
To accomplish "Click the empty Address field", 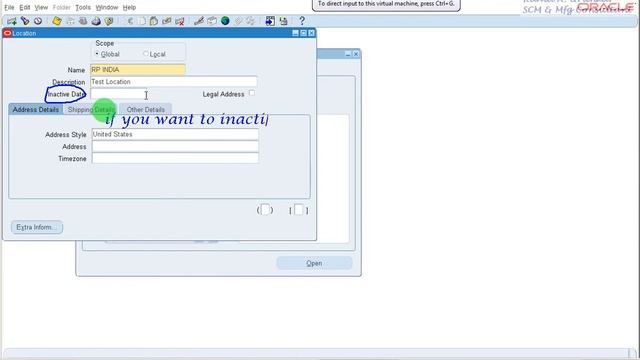I will (175, 146).
